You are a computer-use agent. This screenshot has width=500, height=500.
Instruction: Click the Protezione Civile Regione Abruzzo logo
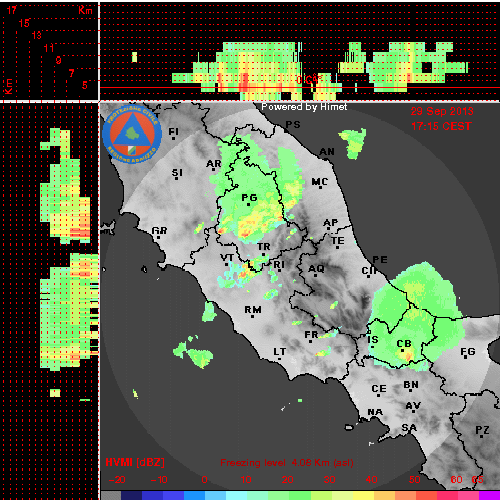pos(132,134)
